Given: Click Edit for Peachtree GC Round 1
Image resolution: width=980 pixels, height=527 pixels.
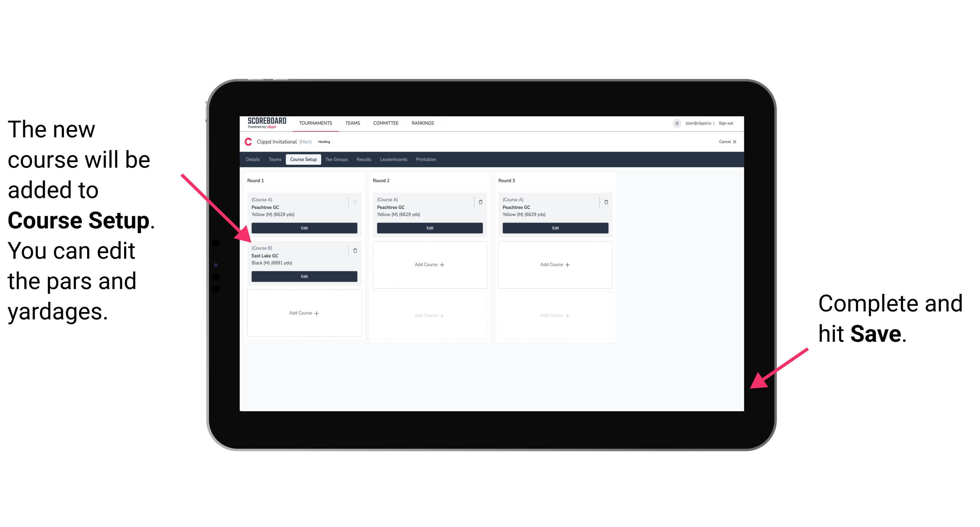Looking at the screenshot, I should (303, 227).
